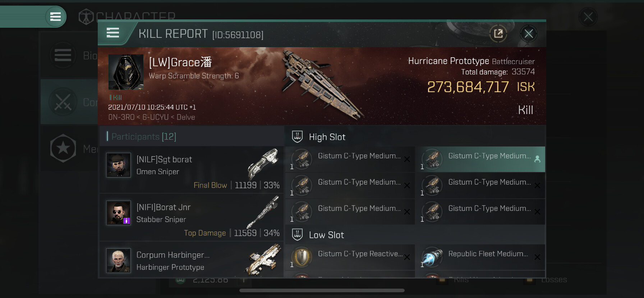Click the ON-3RO system location link
This screenshot has height=298, width=644.
click(x=121, y=117)
